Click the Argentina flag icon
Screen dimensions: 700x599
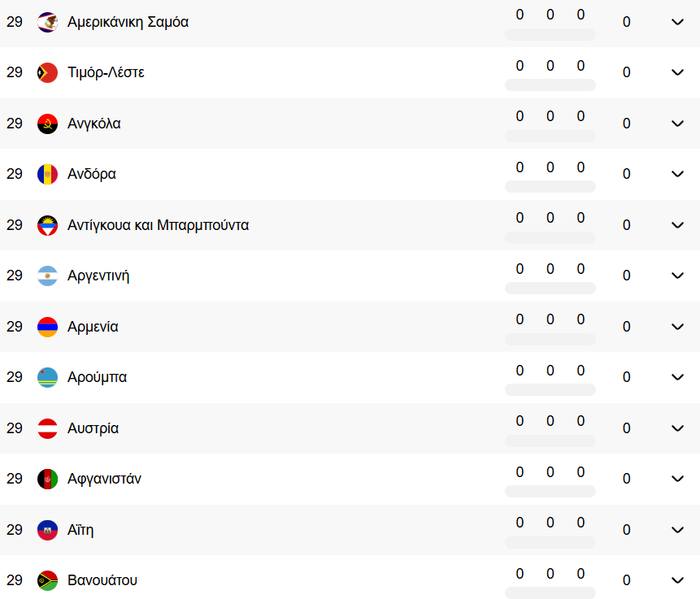(47, 276)
